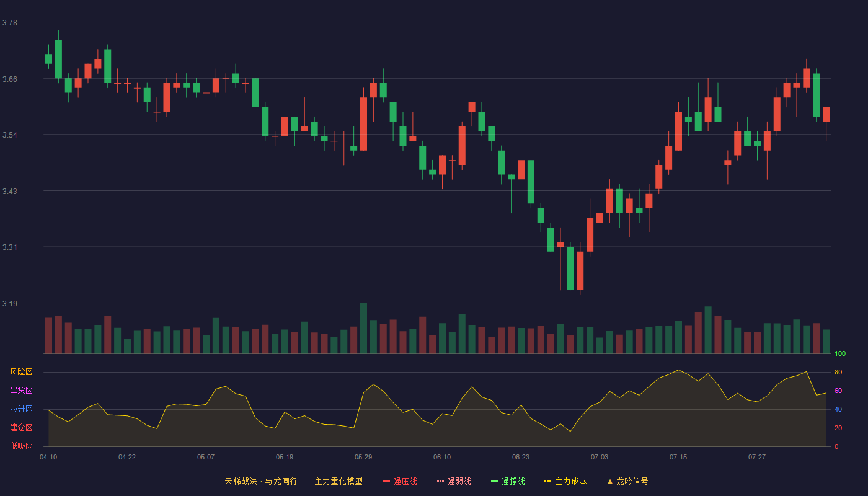The width and height of the screenshot is (868, 496).
Task: Click the blue 40 indicator axis value
Action: coord(838,409)
